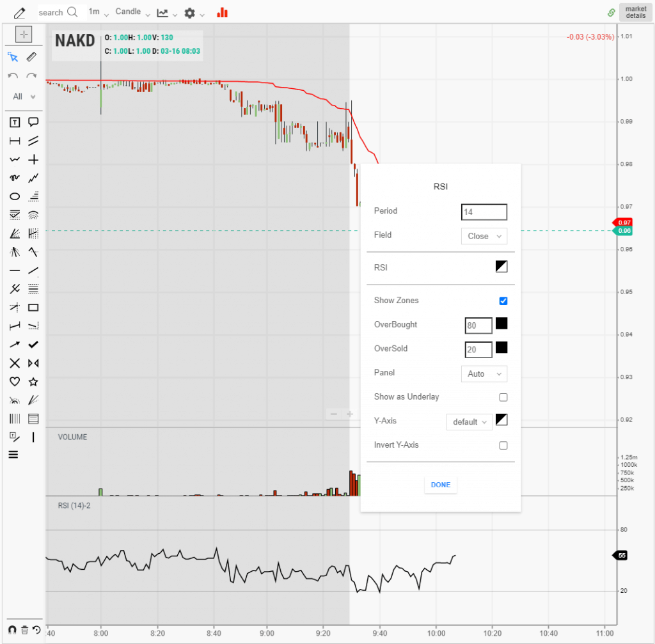This screenshot has height=644, width=655.
Task: Click the OverBought color swatch
Action: (x=501, y=324)
